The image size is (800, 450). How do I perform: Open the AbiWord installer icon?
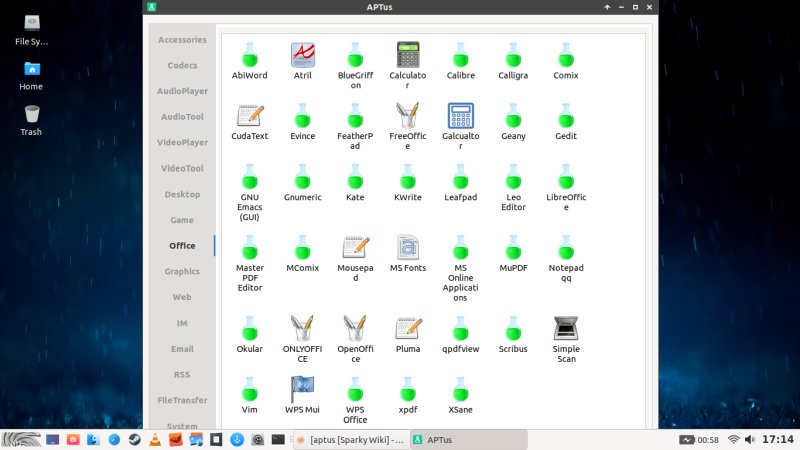(x=249, y=55)
